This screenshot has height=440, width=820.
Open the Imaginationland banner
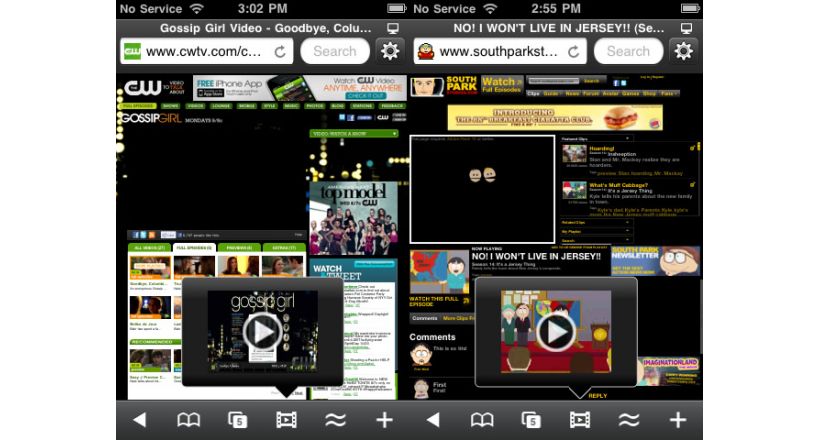coord(669,371)
